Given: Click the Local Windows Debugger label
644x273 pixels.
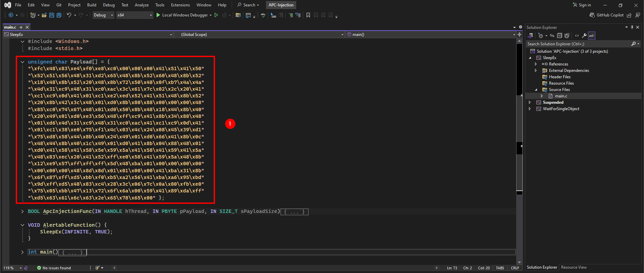Looking at the screenshot, I should 185,15.
